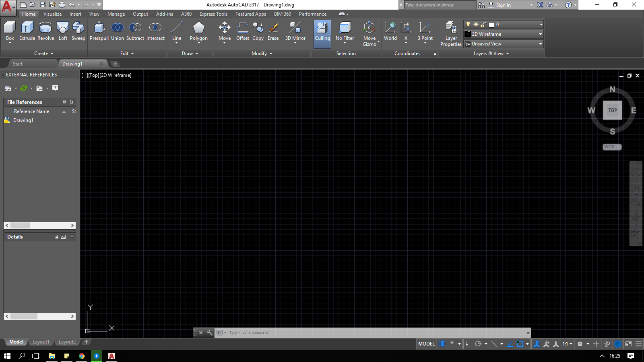Toggle annotation objects visibility in status bar

tap(537, 344)
